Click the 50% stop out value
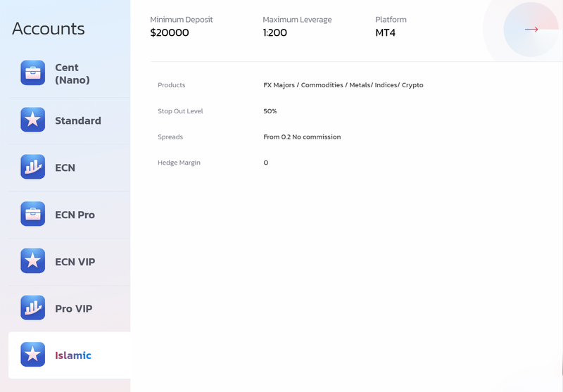The height and width of the screenshot is (392, 563). pos(270,111)
